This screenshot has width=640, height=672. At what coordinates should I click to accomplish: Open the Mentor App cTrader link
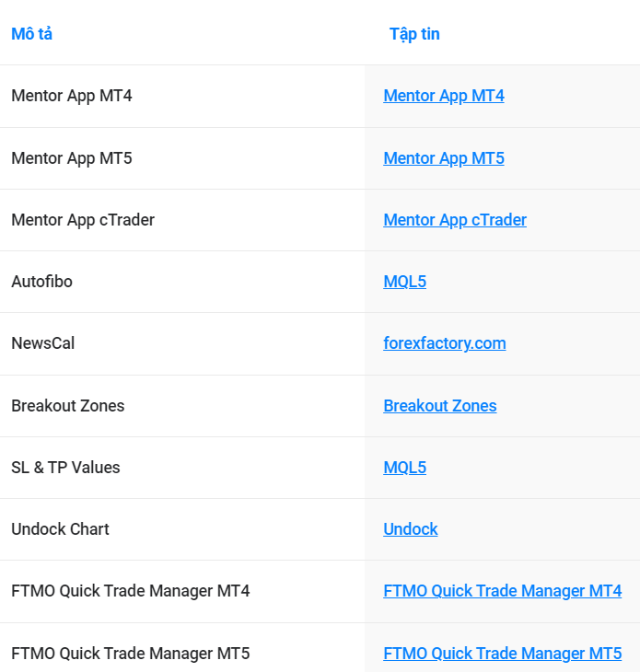455,220
